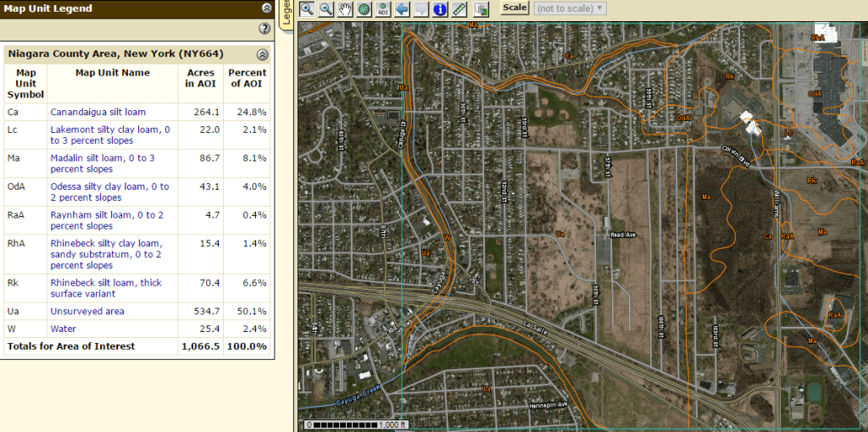Image resolution: width=868 pixels, height=432 pixels.
Task: Open the Unsurveyed area map unit link
Action: 86,312
